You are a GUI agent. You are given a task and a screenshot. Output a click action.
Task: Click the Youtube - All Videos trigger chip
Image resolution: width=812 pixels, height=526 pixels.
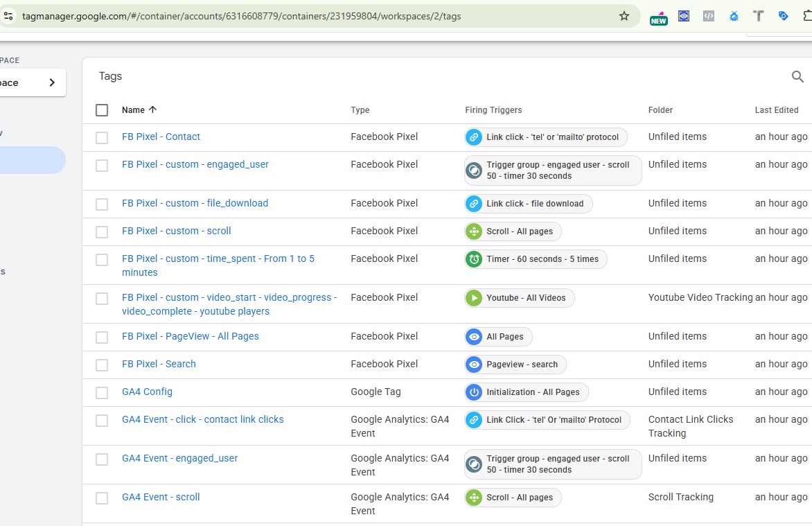pyautogui.click(x=520, y=298)
